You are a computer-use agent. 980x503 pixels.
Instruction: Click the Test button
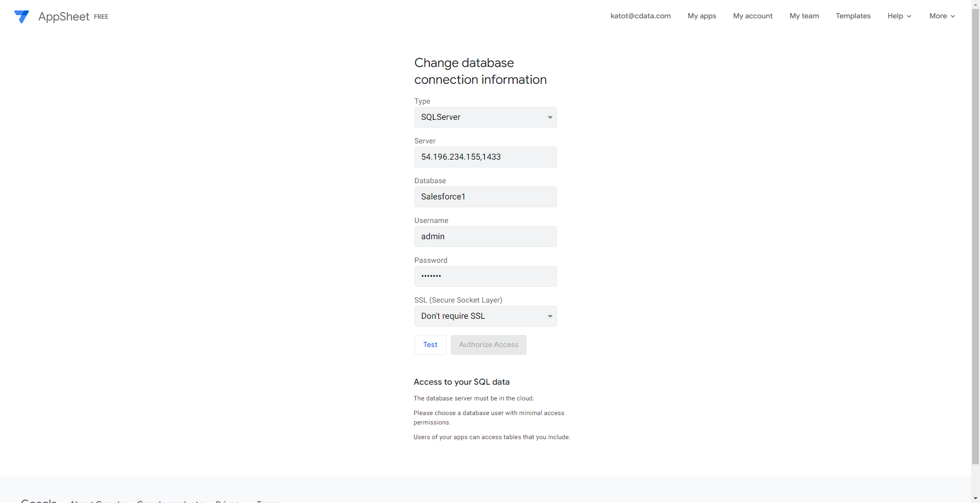(x=430, y=345)
